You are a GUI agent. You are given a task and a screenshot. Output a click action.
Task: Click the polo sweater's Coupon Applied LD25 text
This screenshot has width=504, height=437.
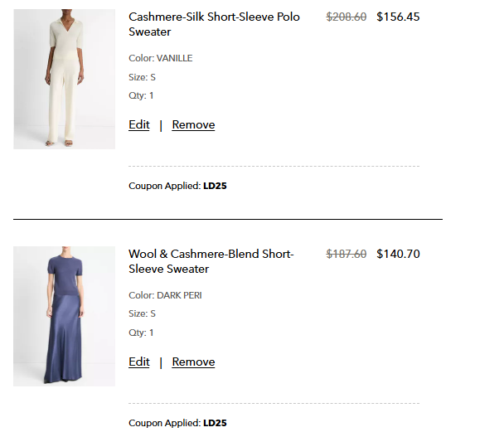pyautogui.click(x=177, y=186)
